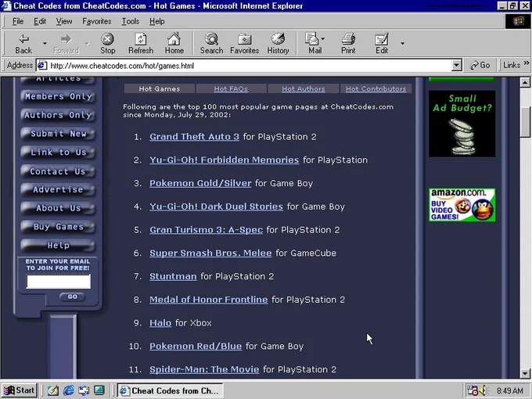Click the Link to Us sidebar button
This screenshot has height=399, width=532.
(58, 153)
